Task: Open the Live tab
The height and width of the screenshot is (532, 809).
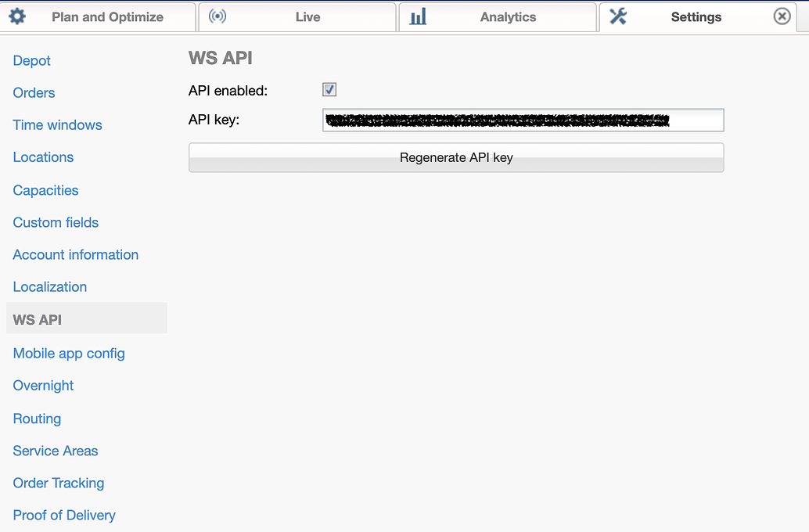Action: click(x=307, y=16)
